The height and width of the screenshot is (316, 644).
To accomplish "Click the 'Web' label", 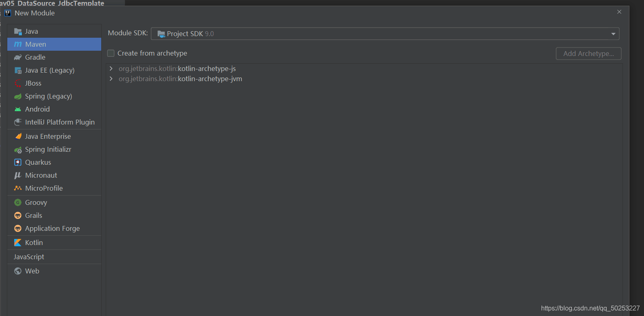I will (x=32, y=271).
